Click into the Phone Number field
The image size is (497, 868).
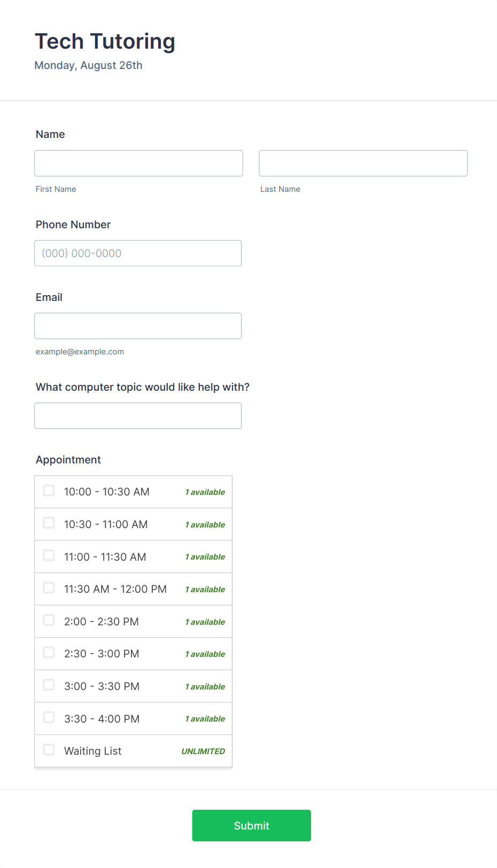[x=138, y=253]
